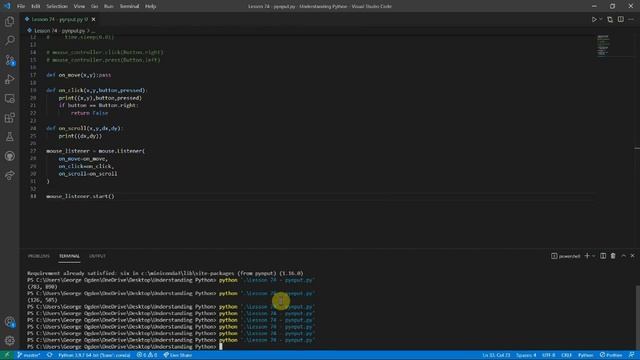The width and height of the screenshot is (640, 360).
Task: Open the View menu
Action: [x=79, y=6]
